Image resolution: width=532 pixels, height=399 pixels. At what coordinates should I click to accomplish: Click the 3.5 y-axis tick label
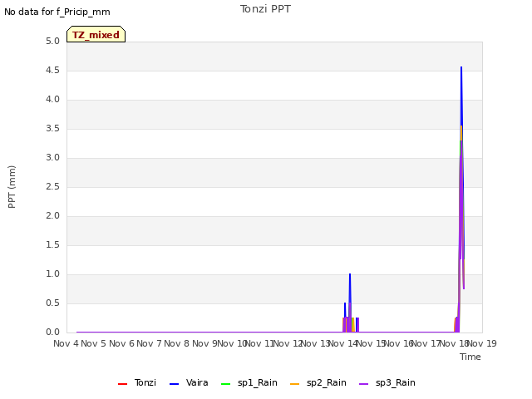pos(52,129)
